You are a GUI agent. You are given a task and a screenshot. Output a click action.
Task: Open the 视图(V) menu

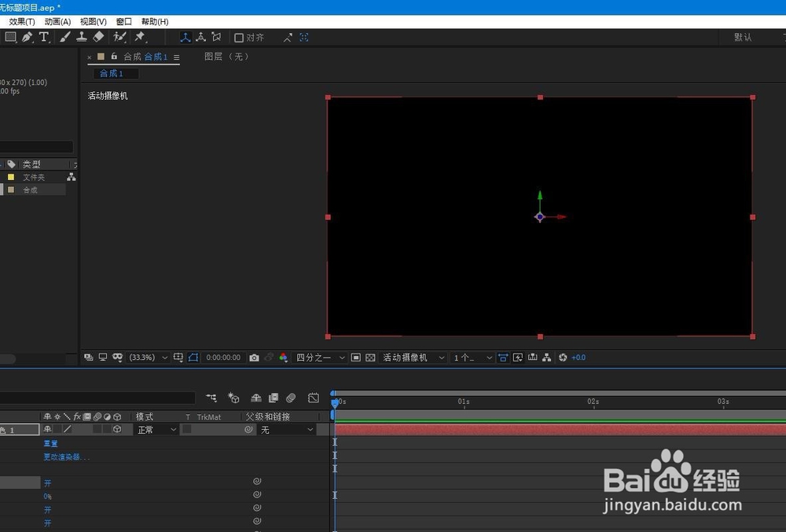94,21
